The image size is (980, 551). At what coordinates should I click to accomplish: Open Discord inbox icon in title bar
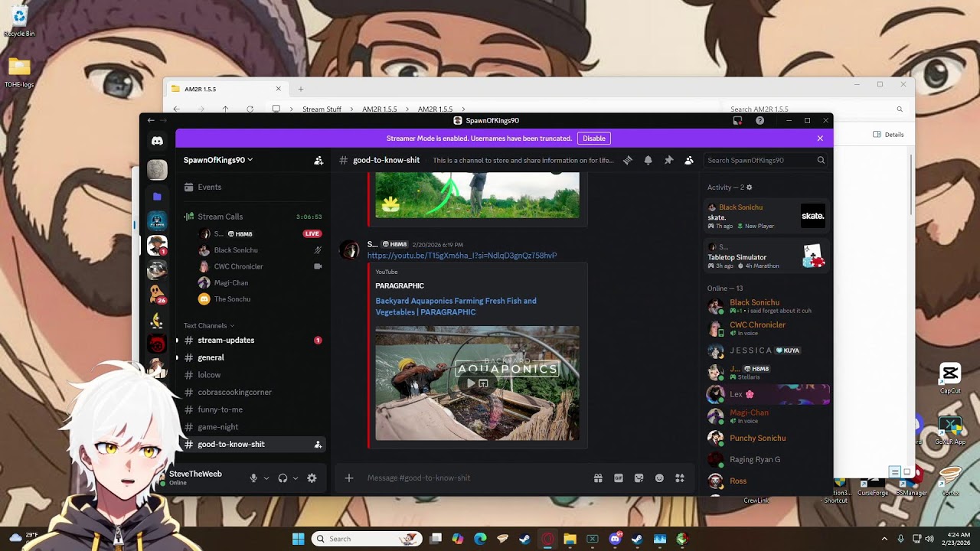[737, 120]
